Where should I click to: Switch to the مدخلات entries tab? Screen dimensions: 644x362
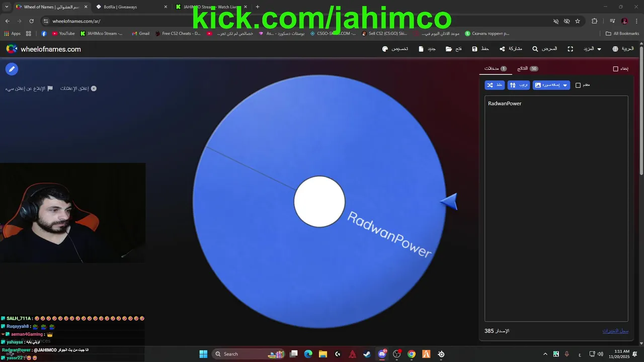click(495, 68)
